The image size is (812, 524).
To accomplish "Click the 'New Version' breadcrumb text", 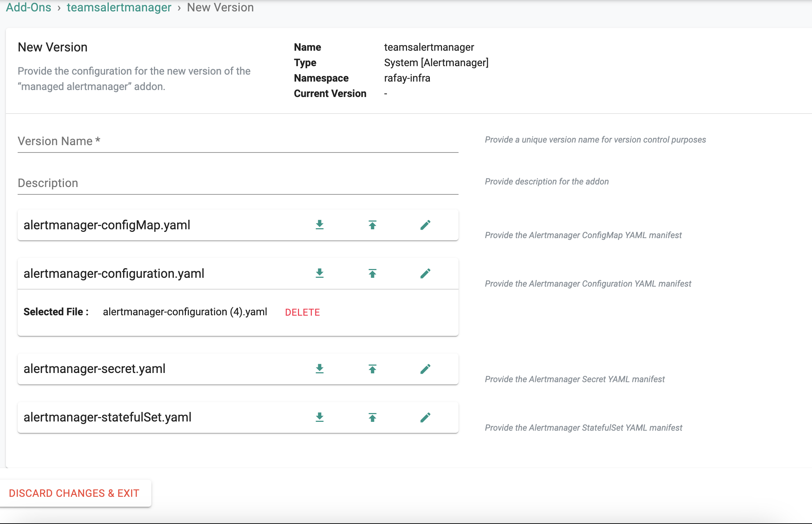I will [x=220, y=7].
